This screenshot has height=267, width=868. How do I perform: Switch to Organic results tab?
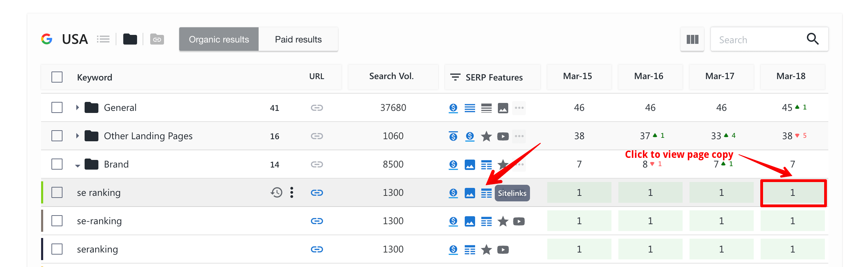219,39
